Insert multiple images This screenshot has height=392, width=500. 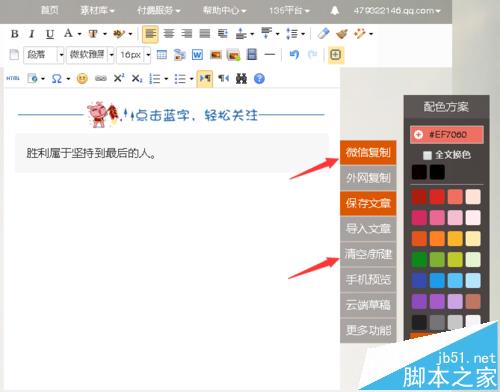coord(233,55)
